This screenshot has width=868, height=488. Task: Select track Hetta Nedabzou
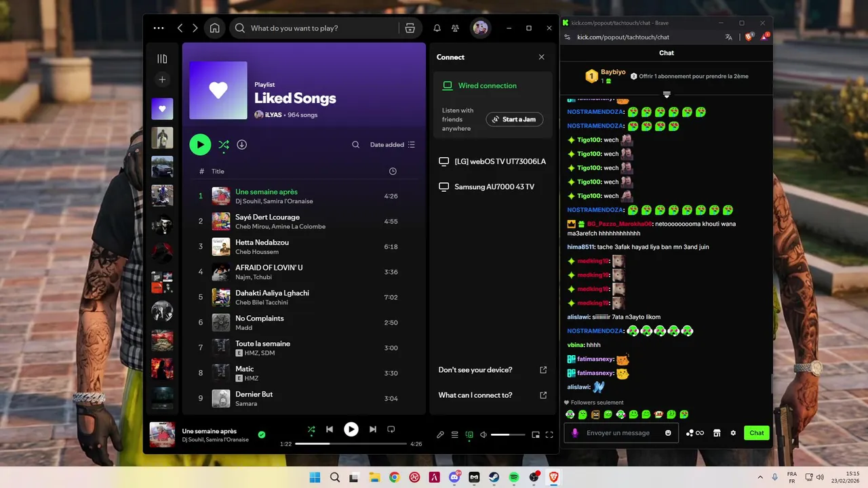coord(304,247)
